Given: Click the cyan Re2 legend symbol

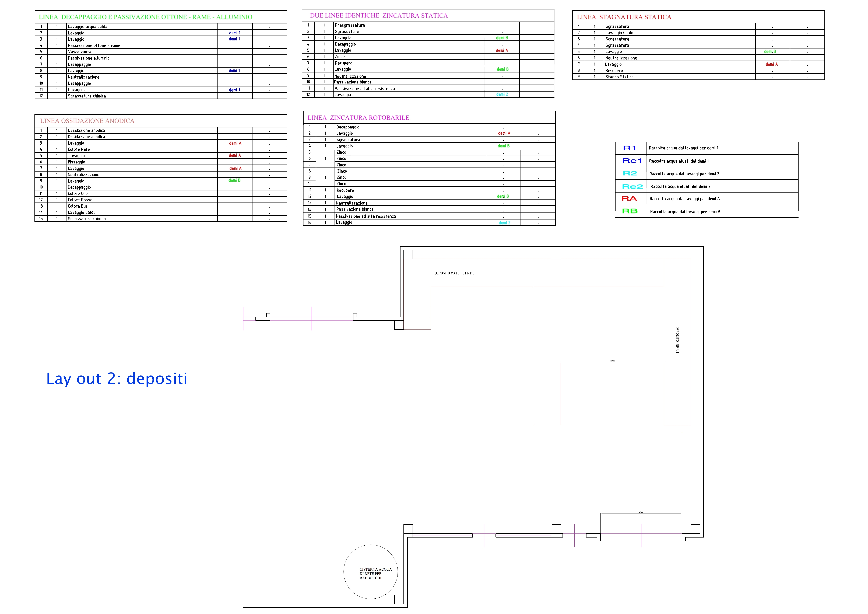Looking at the screenshot, I should click(x=632, y=187).
